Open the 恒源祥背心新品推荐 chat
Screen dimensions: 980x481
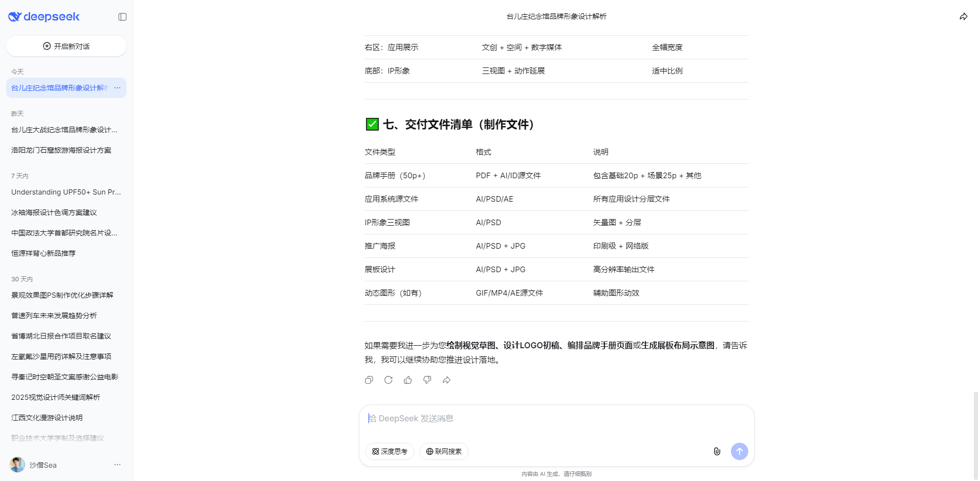click(66, 253)
